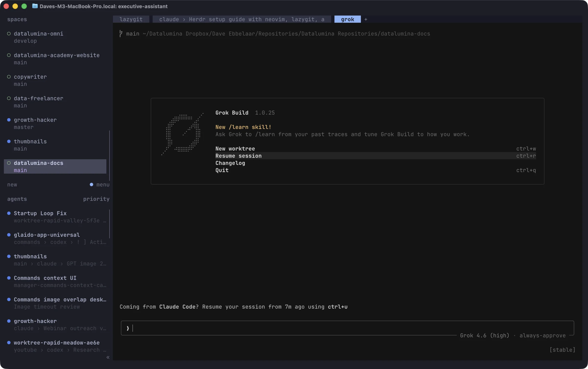Click the agents list scrollbar
The width and height of the screenshot is (588, 369).
coord(109,224)
